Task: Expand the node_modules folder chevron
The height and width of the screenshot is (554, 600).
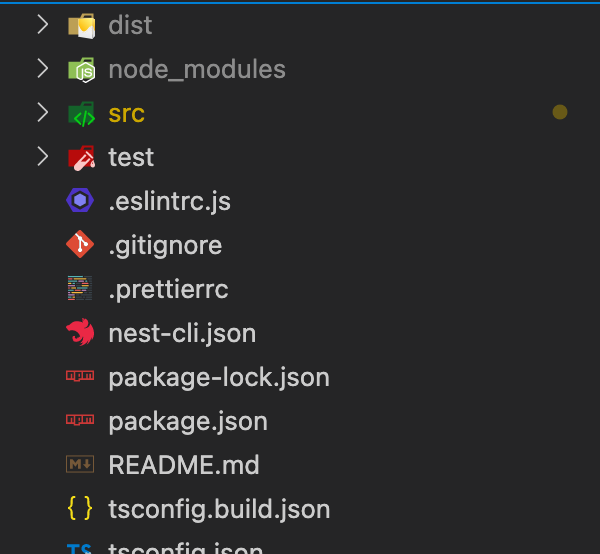Action: (x=42, y=68)
